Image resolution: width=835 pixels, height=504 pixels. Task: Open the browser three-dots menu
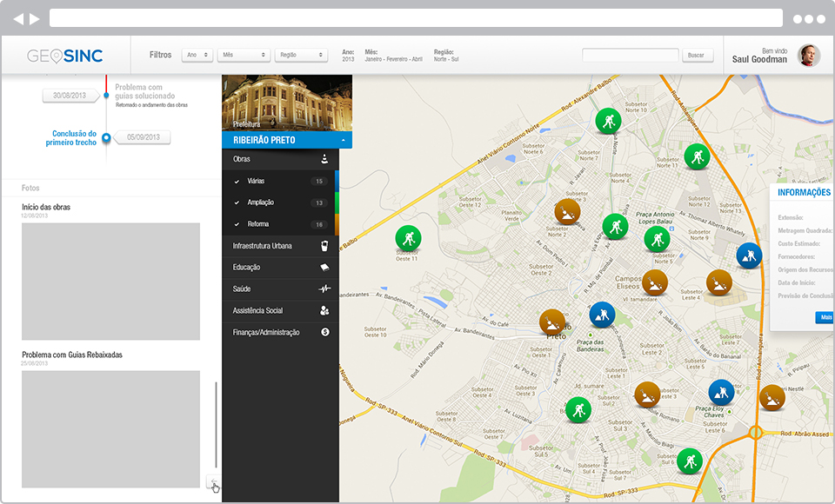(x=810, y=19)
